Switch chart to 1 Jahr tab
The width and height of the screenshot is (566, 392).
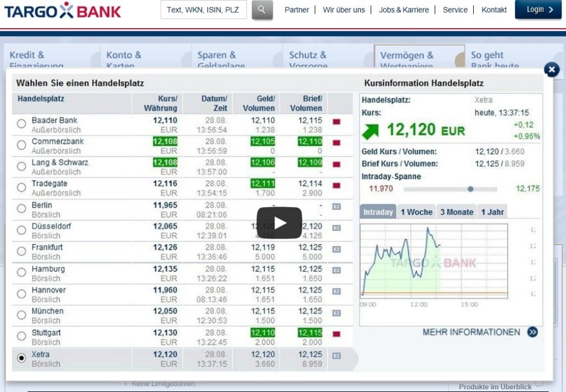click(x=492, y=211)
